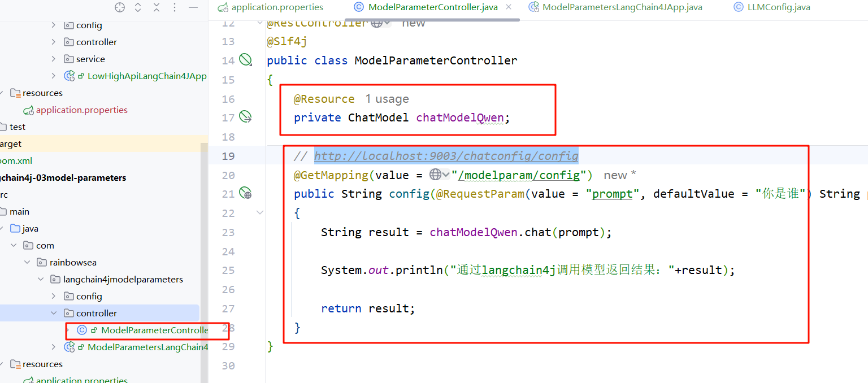868x383 pixels.
Task: Open upper application.properties in tree
Action: 82,110
